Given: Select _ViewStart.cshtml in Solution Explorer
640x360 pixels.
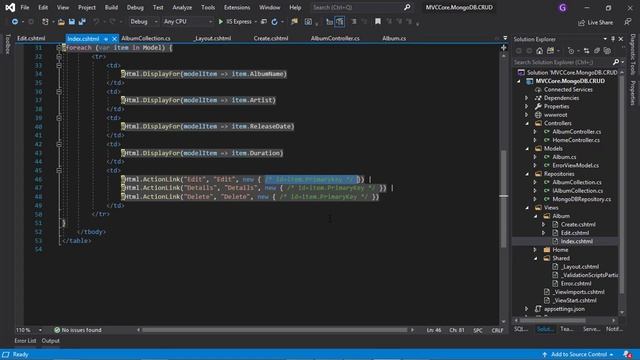Looking at the screenshot, I should [x=575, y=300].
